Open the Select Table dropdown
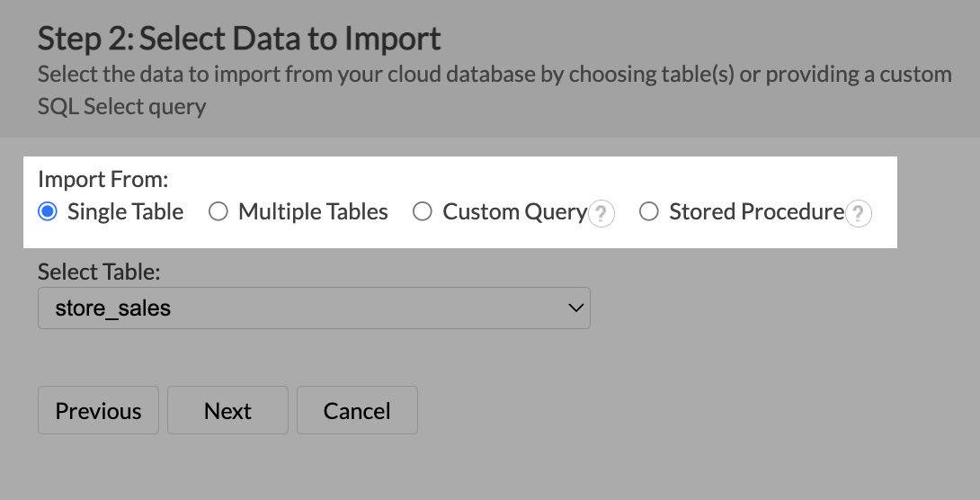This screenshot has height=500, width=980. click(x=314, y=308)
